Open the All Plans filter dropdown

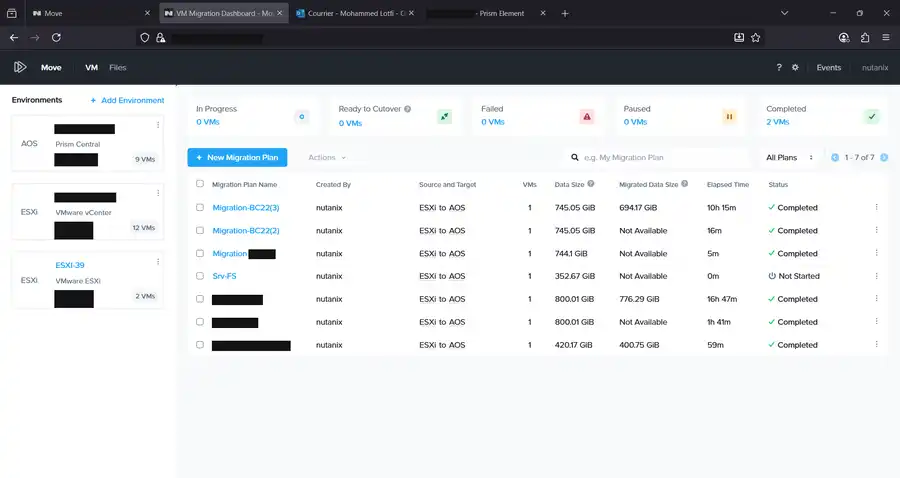coord(789,157)
